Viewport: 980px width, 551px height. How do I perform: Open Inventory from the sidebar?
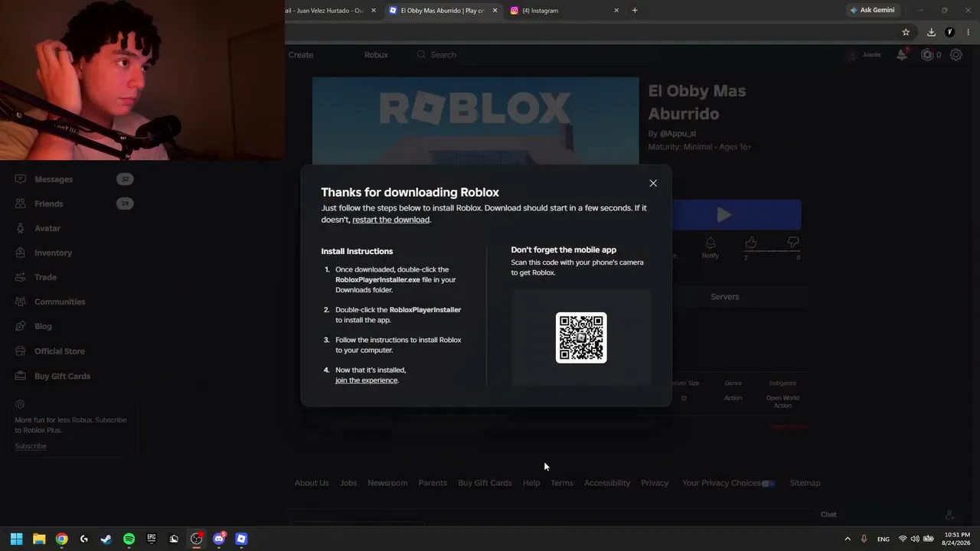[x=53, y=253]
